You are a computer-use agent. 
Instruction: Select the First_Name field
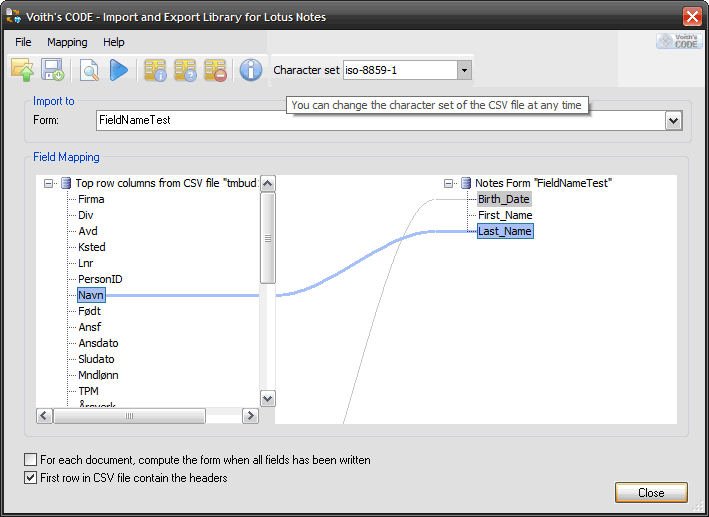click(x=505, y=215)
